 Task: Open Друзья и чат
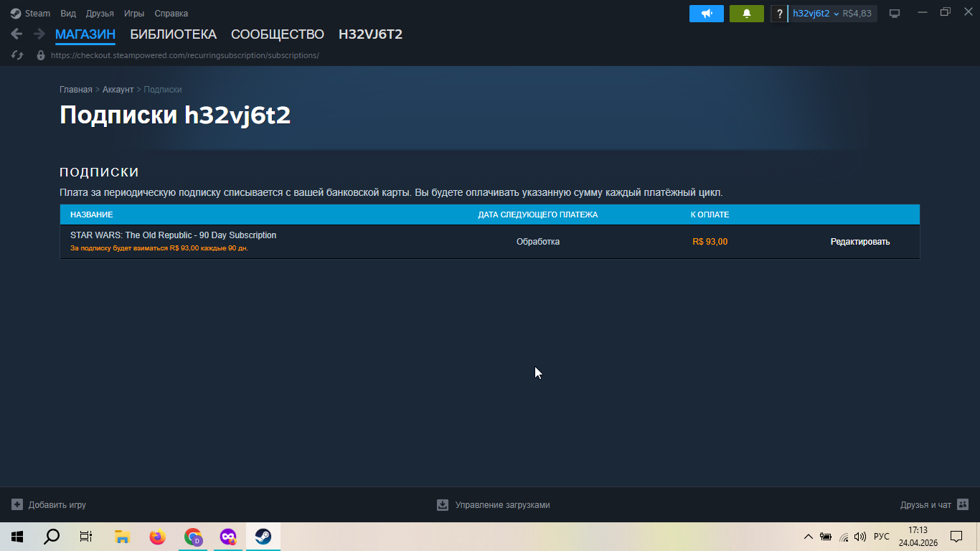point(925,505)
